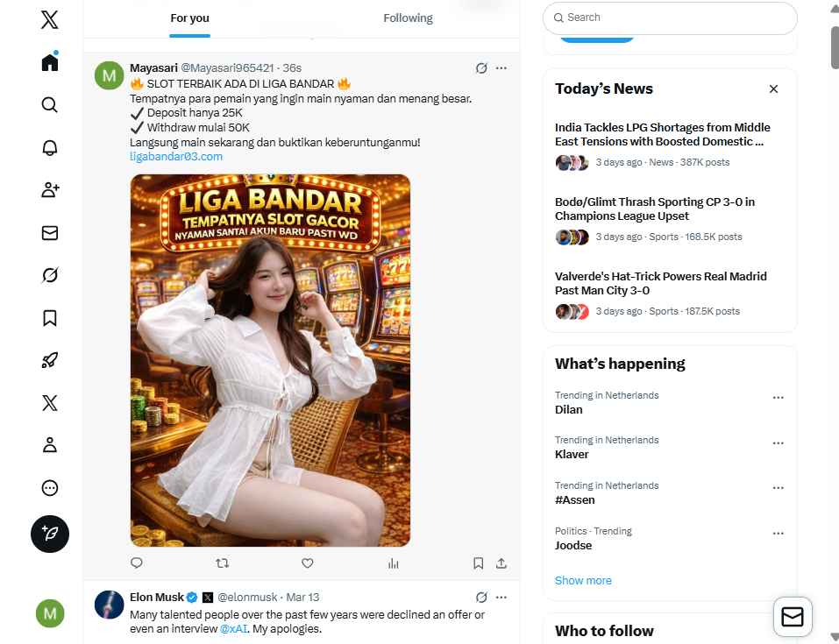Screen dimensions: 839x644
Task: Click Show more under What's happening
Action: (583, 581)
